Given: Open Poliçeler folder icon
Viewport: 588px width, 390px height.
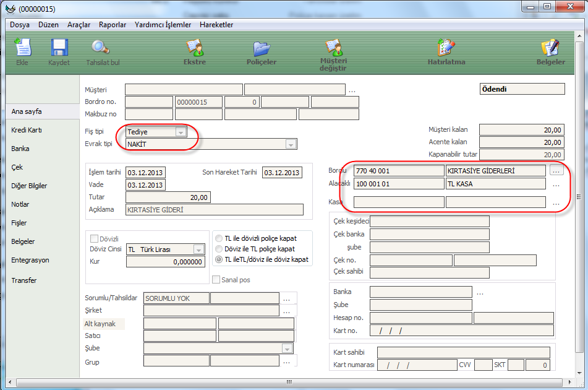Looking at the screenshot, I should pos(262,48).
